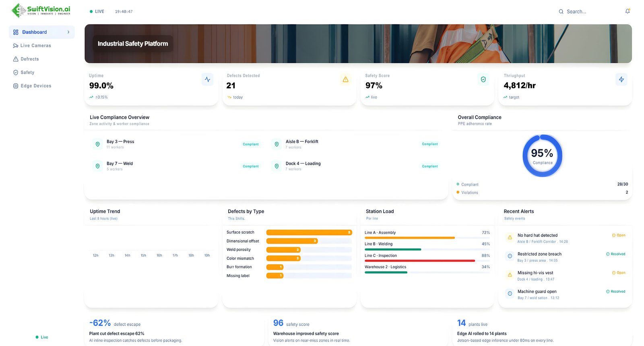Click the Machine guard open alert icon
The image size is (644, 346).
point(510,294)
